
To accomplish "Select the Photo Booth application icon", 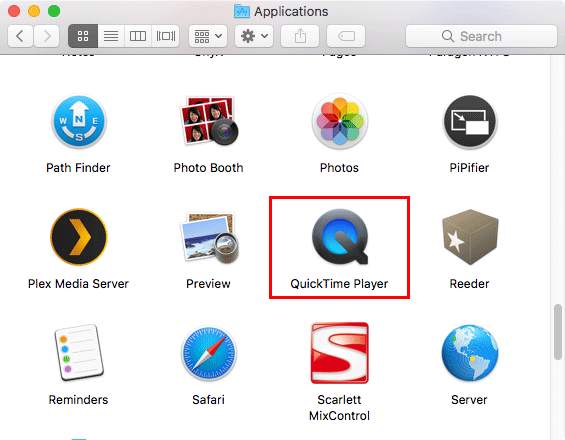I will point(209,121).
